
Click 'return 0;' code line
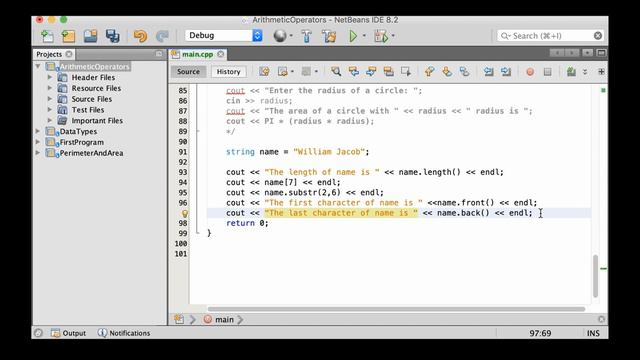point(247,223)
